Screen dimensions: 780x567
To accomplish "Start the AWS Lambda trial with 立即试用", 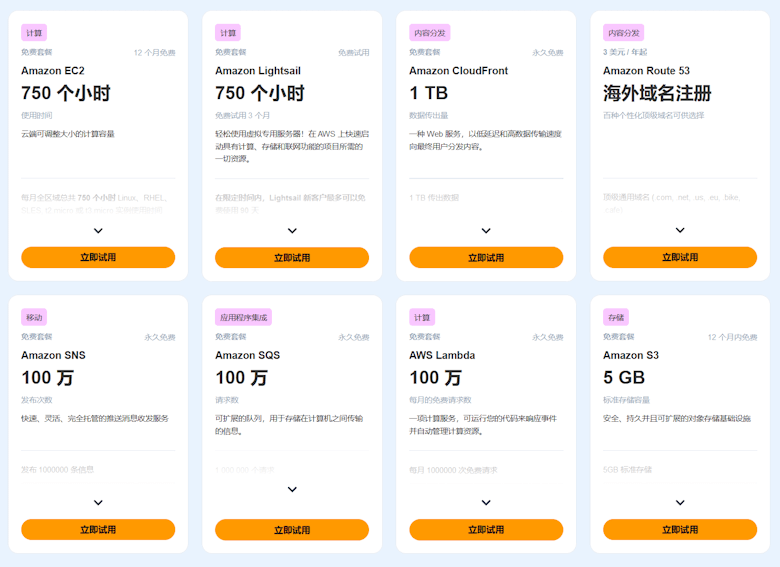I will 486,529.
